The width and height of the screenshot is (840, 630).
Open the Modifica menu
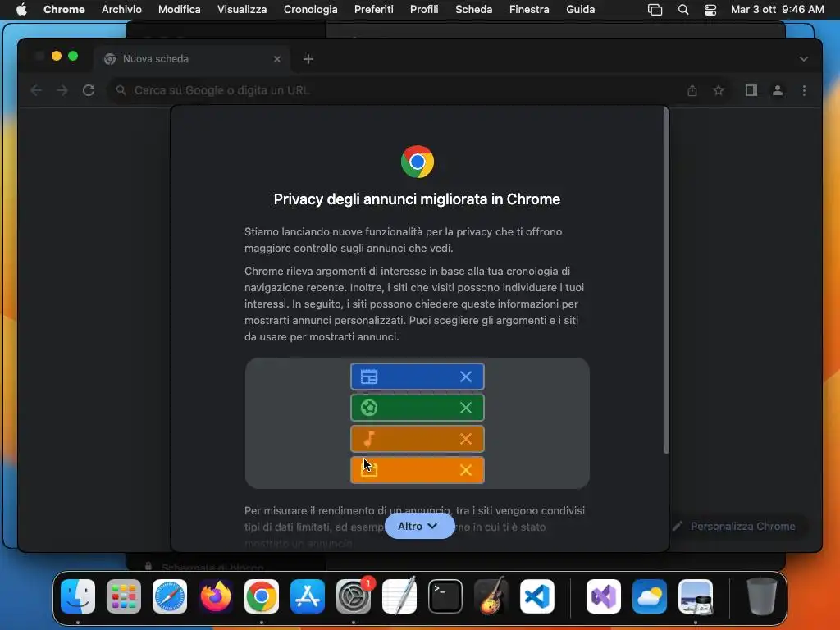tap(180, 9)
